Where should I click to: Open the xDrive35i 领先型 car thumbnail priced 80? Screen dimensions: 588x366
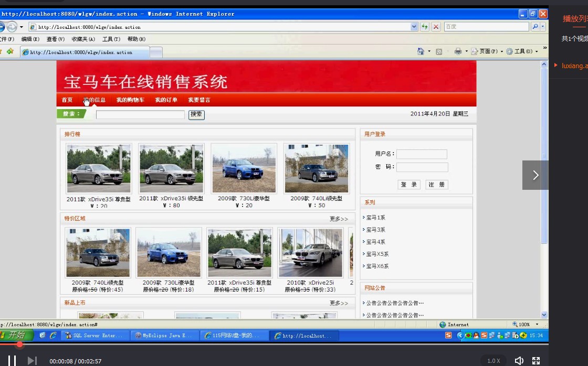171,168
